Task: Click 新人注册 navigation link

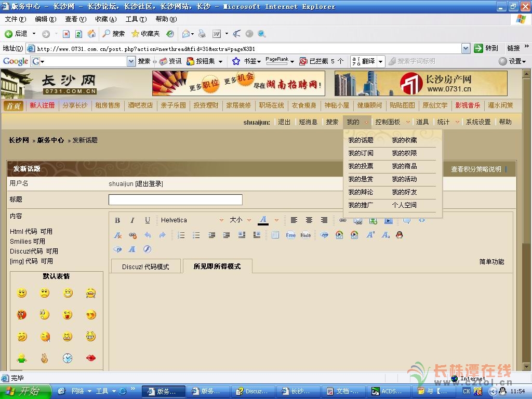Action: tap(42, 105)
